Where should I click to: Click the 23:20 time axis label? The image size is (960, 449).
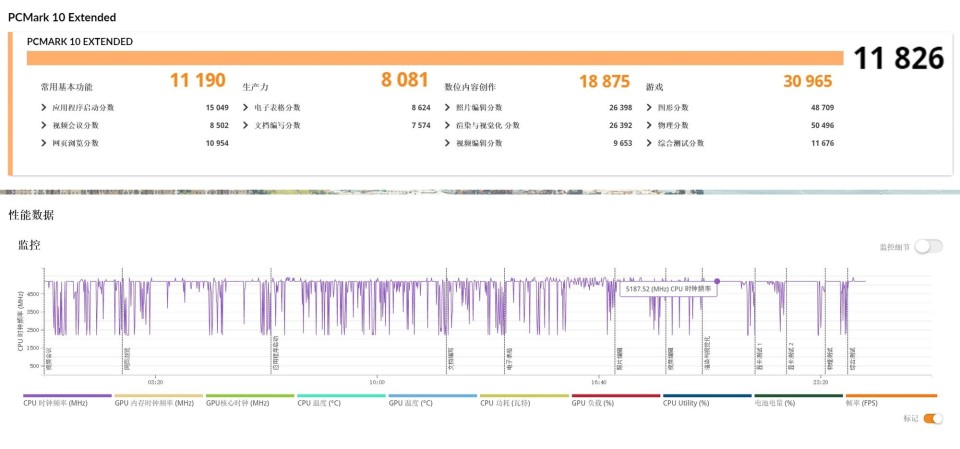(x=820, y=382)
